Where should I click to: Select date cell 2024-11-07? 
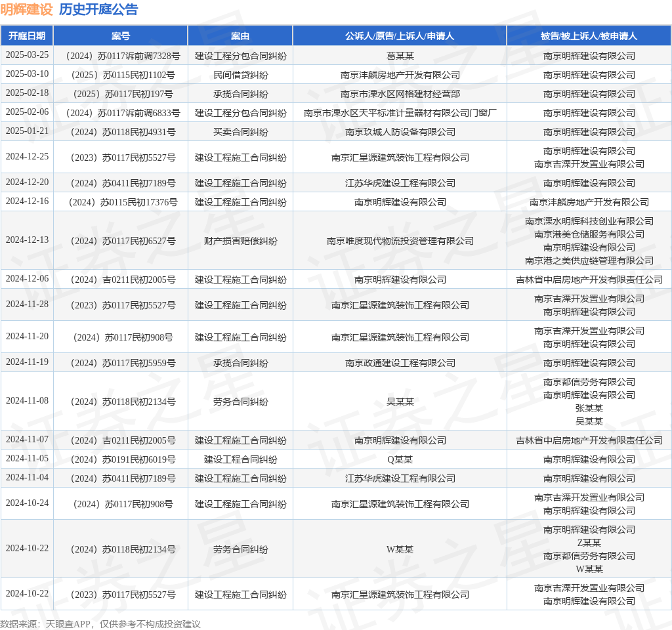(x=27, y=439)
